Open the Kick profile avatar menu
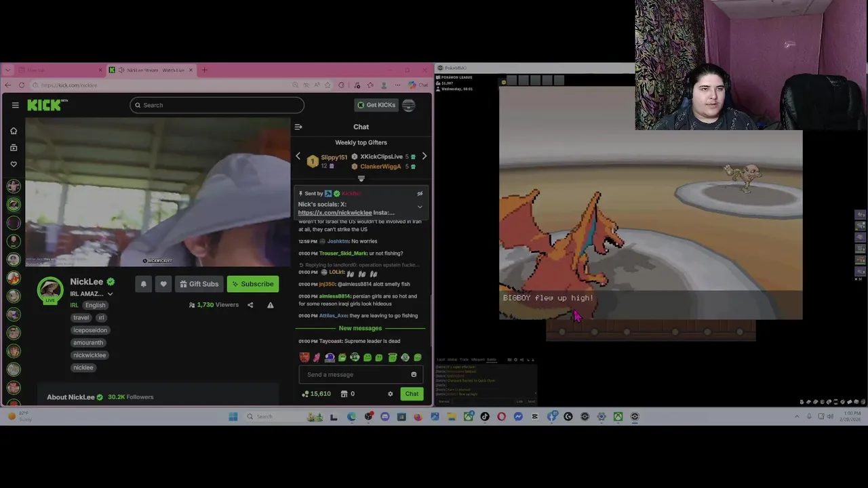Screen dimensions: 868x488 408,105
